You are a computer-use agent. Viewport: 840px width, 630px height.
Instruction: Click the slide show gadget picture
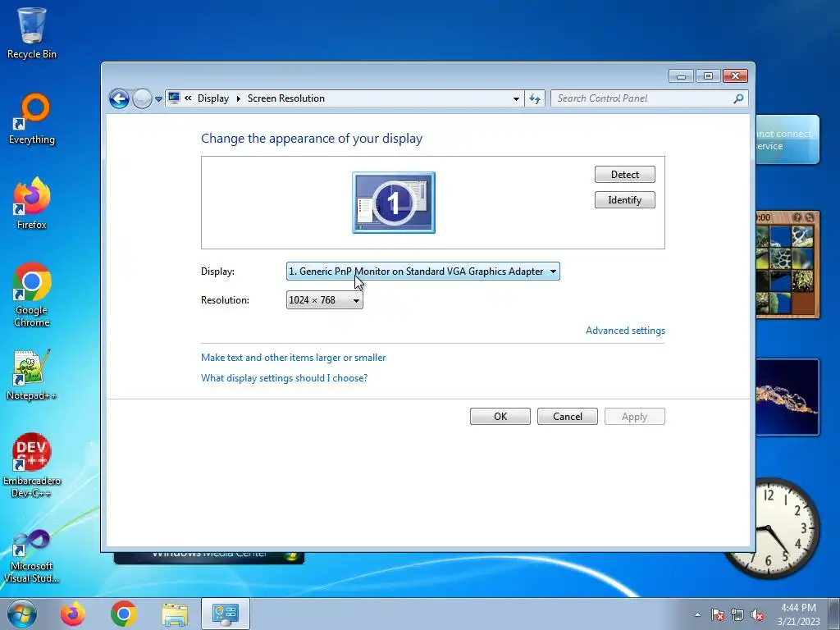(787, 397)
